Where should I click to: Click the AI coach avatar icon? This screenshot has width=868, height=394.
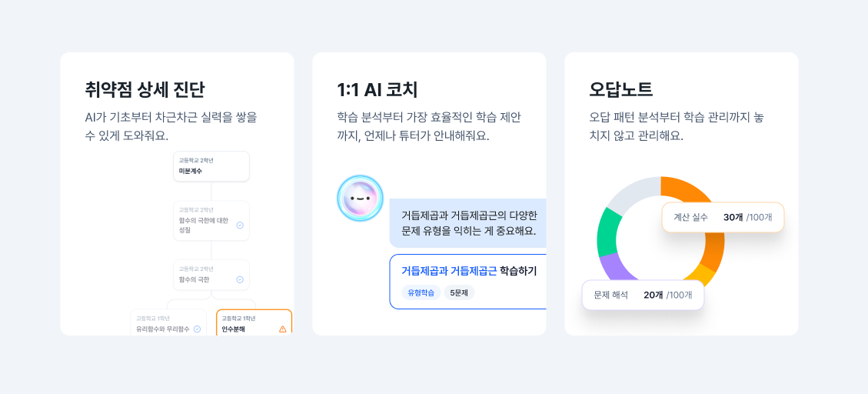tap(360, 199)
